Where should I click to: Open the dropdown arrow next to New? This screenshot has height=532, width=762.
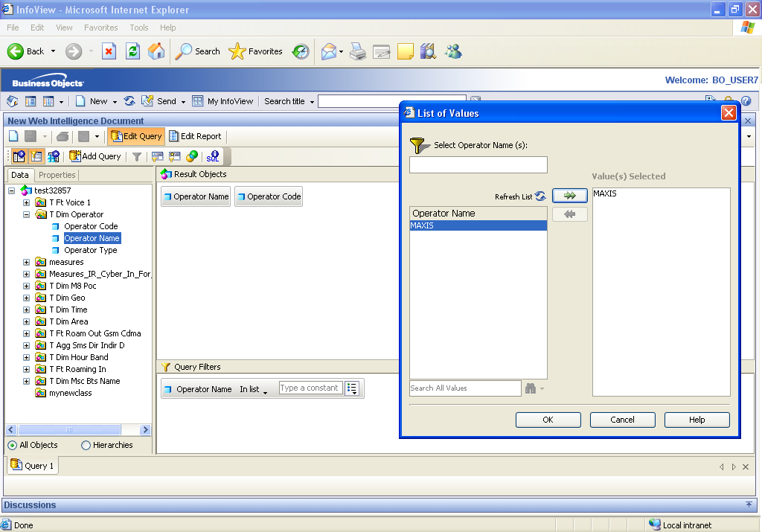[x=115, y=102]
